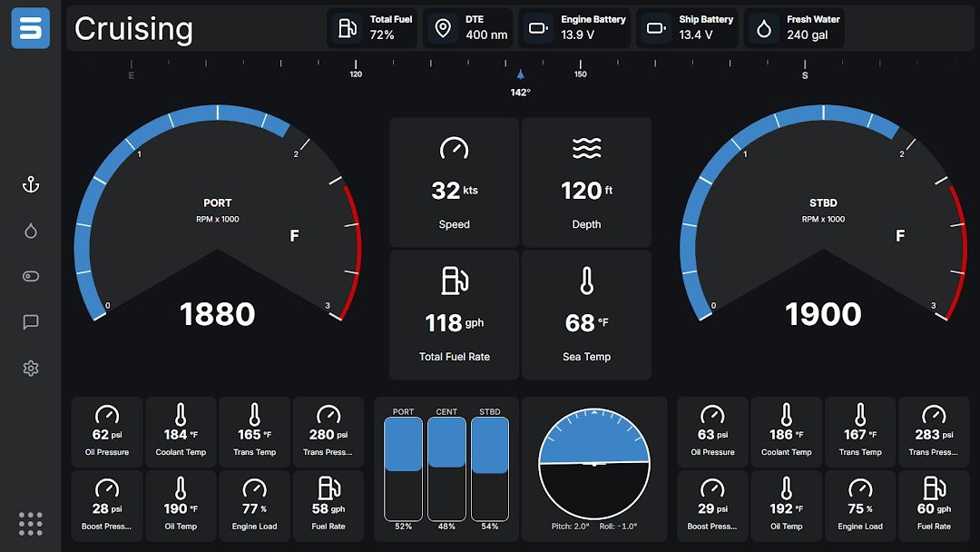Click the Ship Battery icon
This screenshot has width=980, height=552.
pos(656,28)
